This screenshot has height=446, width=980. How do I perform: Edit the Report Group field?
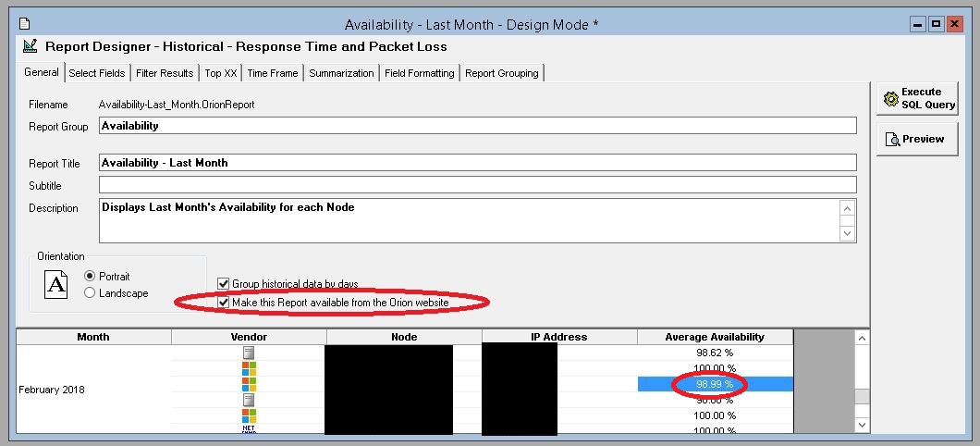pyautogui.click(x=477, y=126)
